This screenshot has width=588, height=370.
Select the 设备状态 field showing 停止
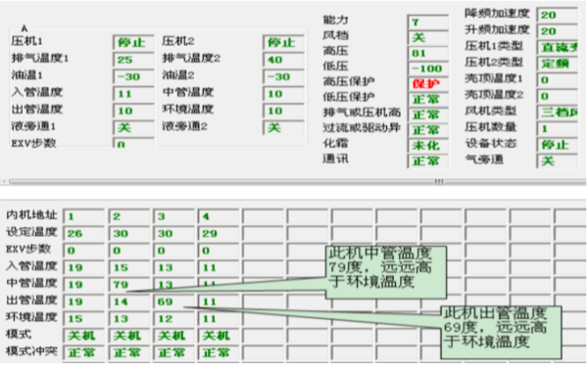click(x=558, y=145)
